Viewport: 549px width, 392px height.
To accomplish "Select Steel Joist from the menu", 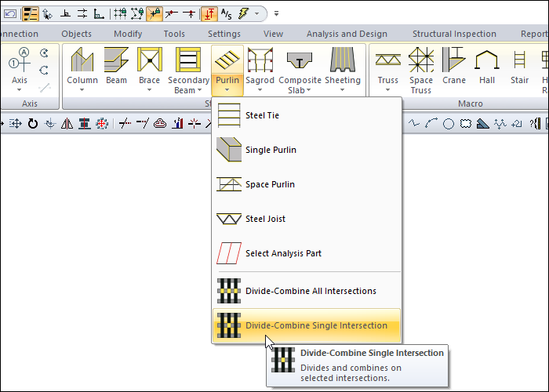I will pos(307,219).
